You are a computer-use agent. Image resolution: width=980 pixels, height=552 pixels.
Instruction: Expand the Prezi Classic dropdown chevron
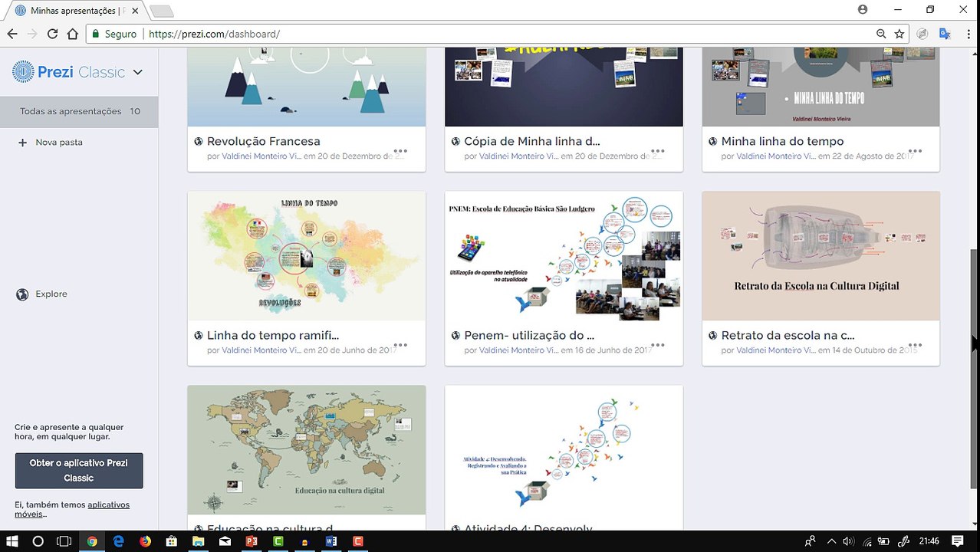[138, 72]
